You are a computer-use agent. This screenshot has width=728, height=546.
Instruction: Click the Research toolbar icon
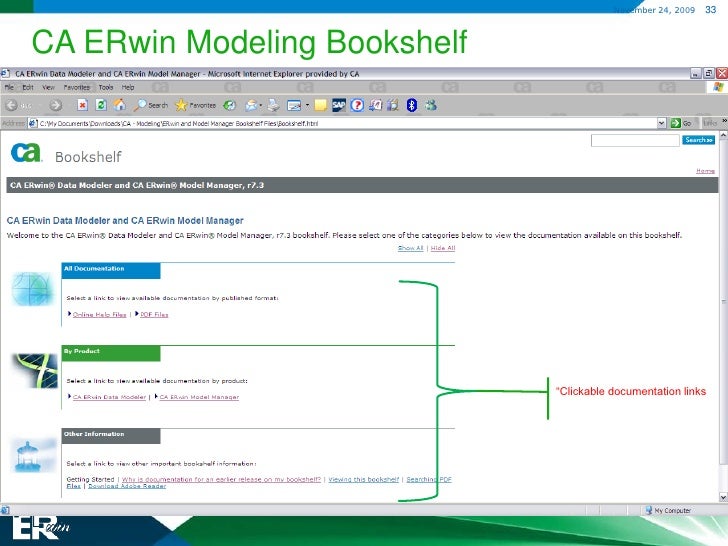(x=375, y=105)
